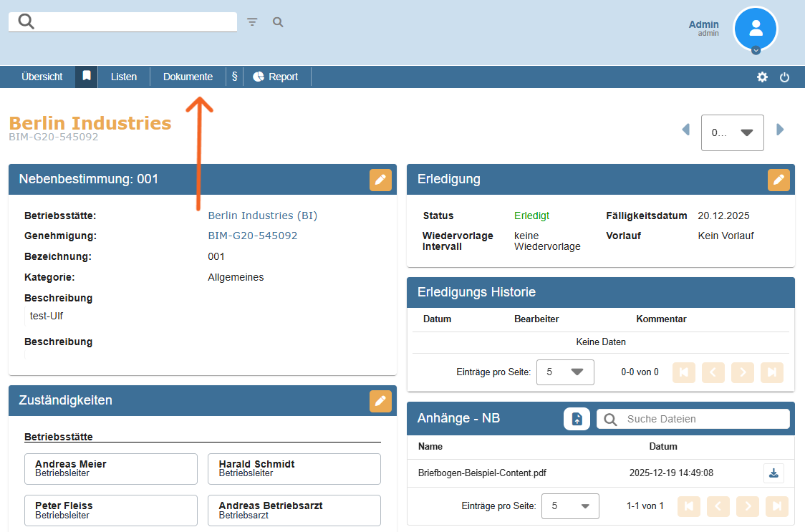The image size is (805, 532).
Task: Download Briefbogen-Beispiel-Content.pdf
Action: (x=773, y=473)
